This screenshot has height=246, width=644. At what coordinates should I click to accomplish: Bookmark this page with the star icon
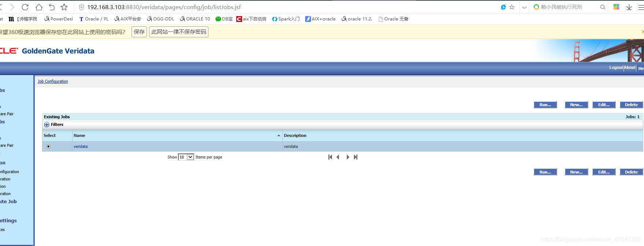pos(64,7)
